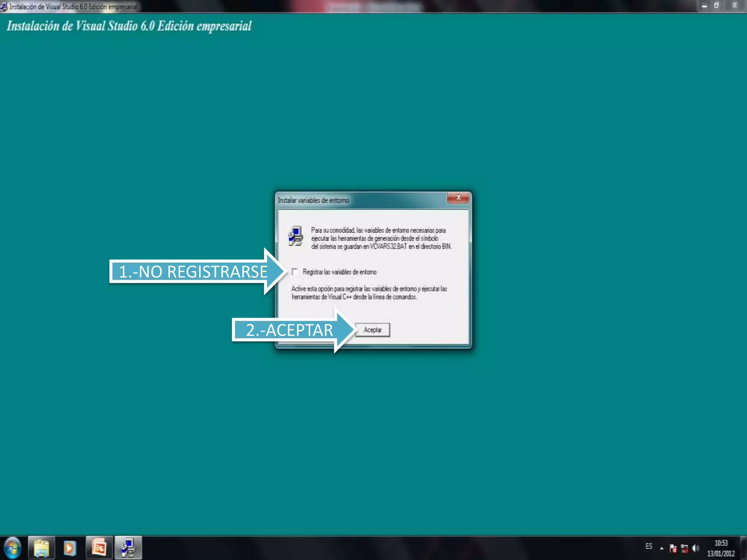The image size is (747, 560).
Task: Click the installer window's title bar icon
Action: point(4,7)
